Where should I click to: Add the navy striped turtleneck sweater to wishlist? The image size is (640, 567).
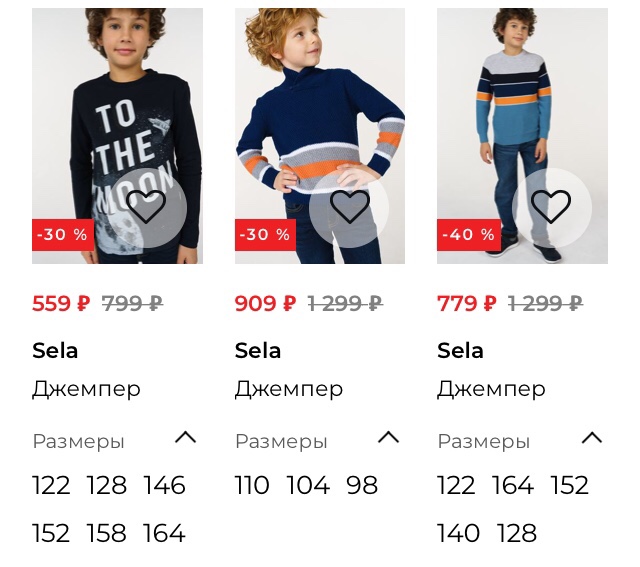point(349,207)
